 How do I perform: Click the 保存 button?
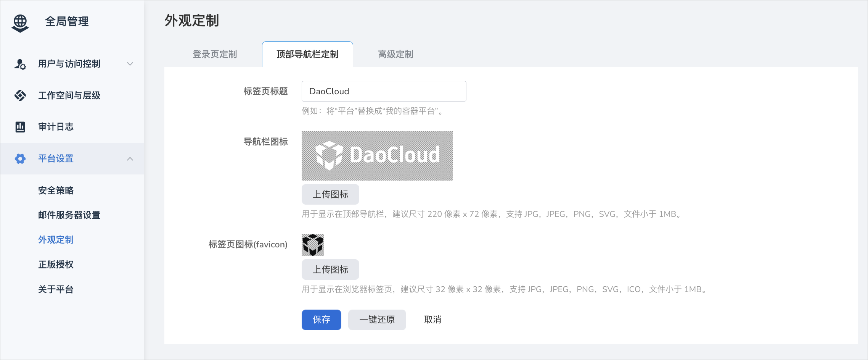pyautogui.click(x=321, y=320)
